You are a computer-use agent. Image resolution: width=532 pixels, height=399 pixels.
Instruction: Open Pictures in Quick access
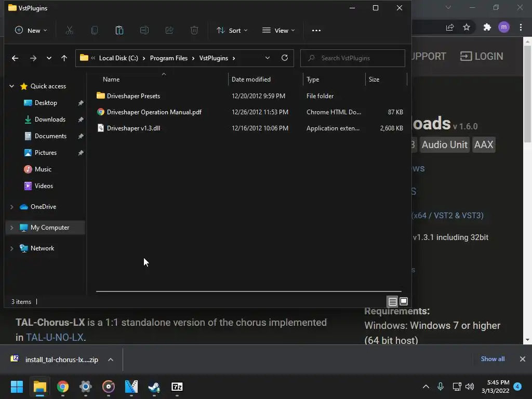click(46, 153)
